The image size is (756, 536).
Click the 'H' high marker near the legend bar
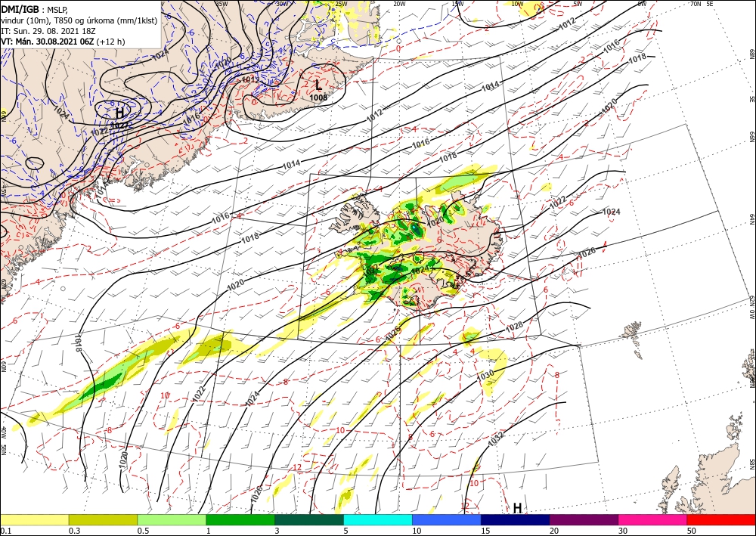(x=517, y=508)
